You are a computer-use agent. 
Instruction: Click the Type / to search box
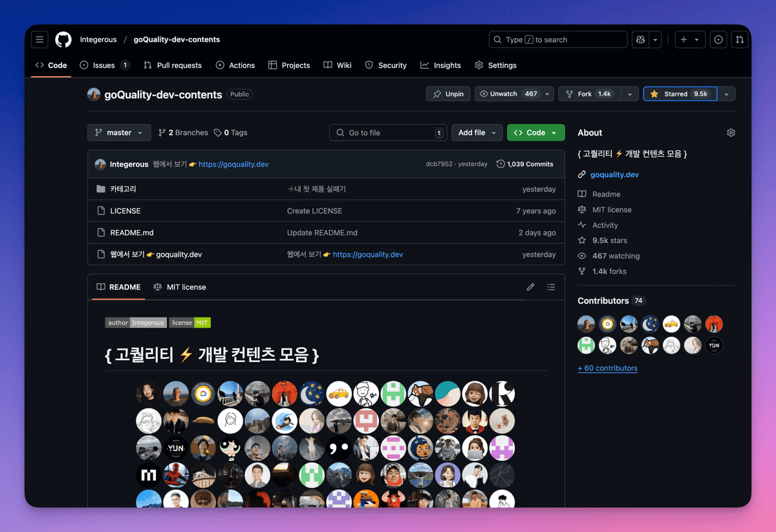558,39
